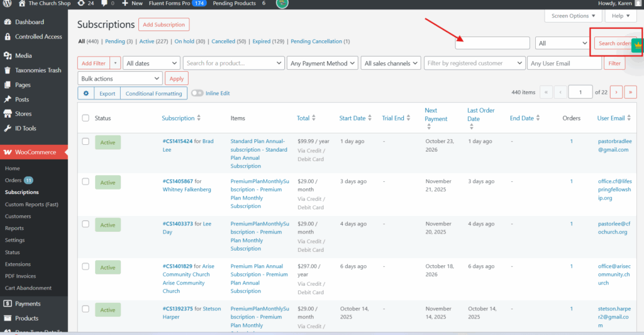Toggle the Inline Edit switch
644x335 pixels.
197,93
